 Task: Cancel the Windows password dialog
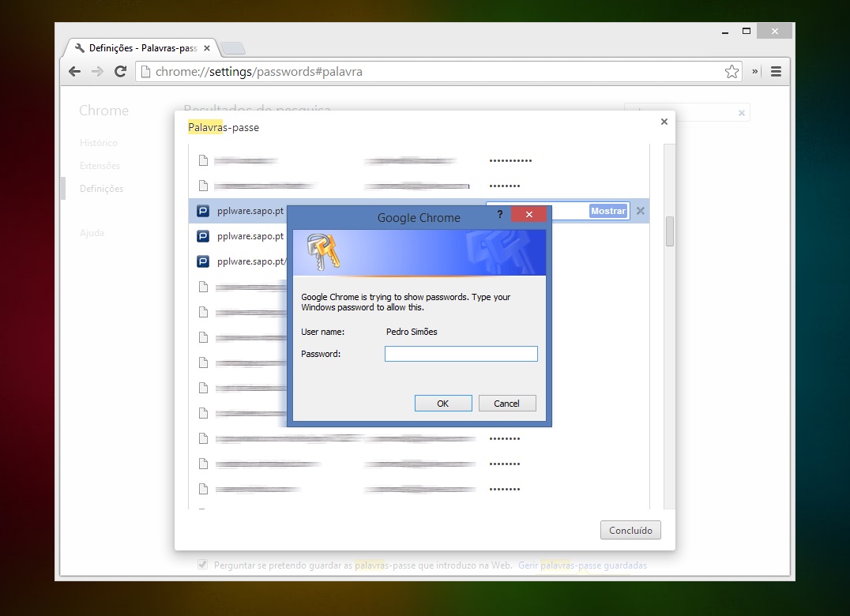(x=507, y=403)
